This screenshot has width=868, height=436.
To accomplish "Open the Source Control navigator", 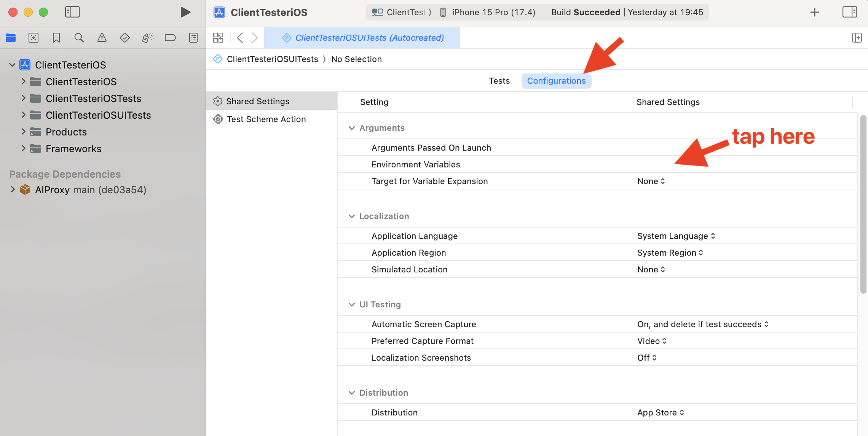I will [x=34, y=38].
